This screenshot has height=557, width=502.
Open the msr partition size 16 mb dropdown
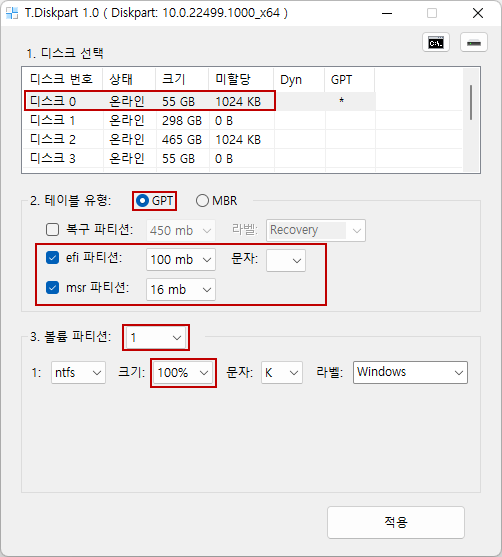pos(181,290)
